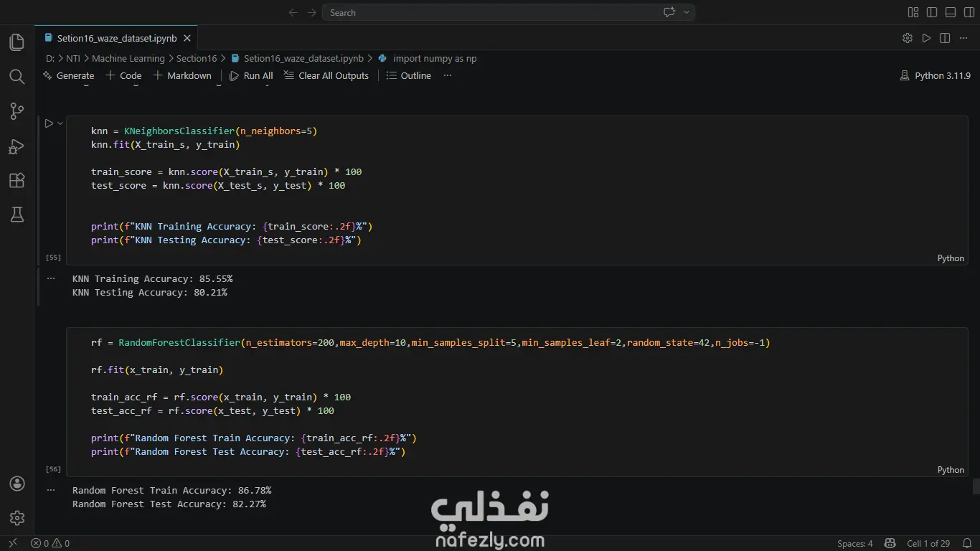Click Random Forest Test Accuracy output
980x551 pixels.
pyautogui.click(x=169, y=504)
